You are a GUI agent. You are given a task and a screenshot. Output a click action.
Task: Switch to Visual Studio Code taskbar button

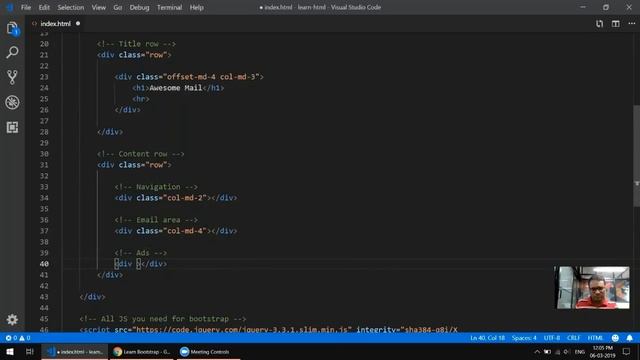[x=75, y=351]
